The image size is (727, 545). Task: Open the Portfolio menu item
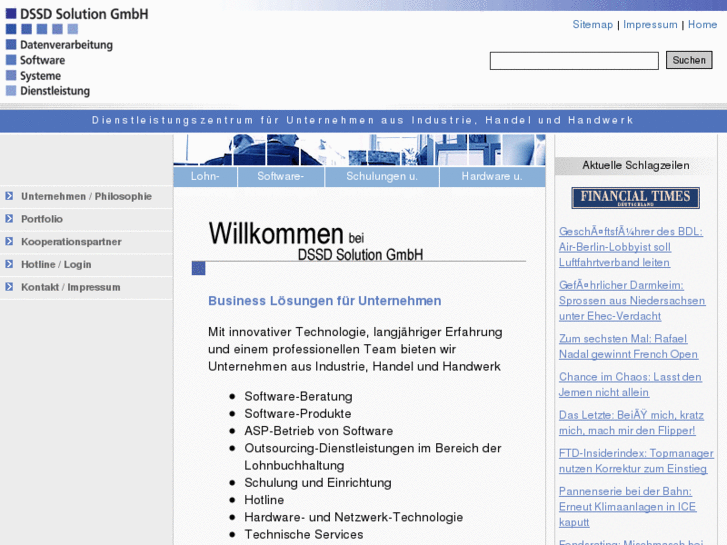coord(42,219)
